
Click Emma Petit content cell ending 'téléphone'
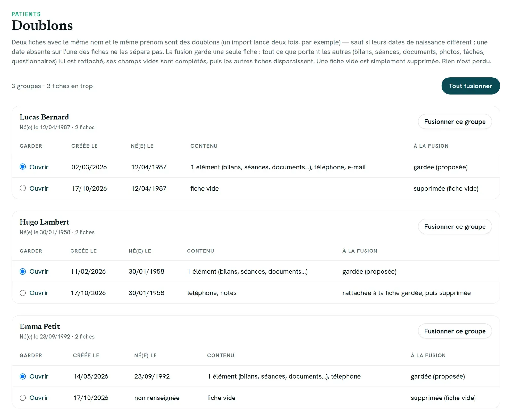pos(284,376)
